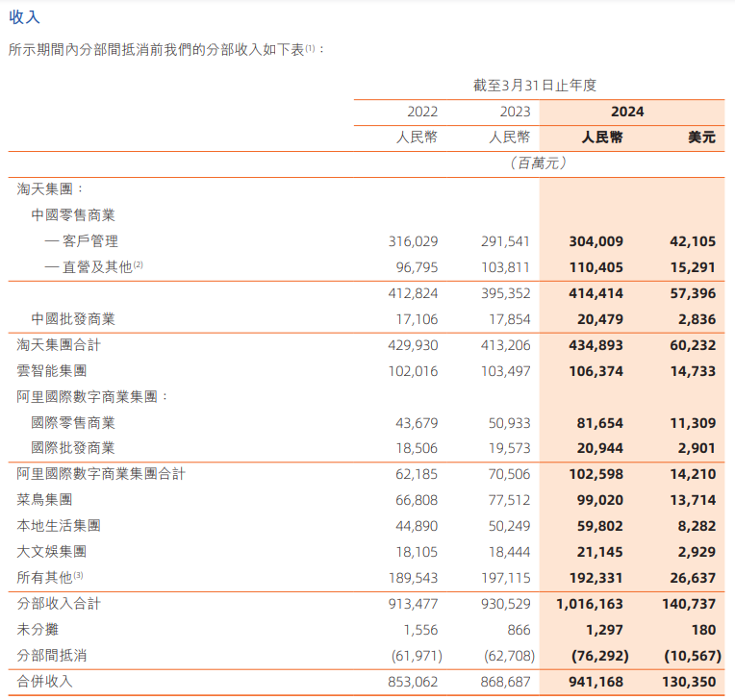
Task: Click the 淘天集團： section label
Action: click(50, 188)
